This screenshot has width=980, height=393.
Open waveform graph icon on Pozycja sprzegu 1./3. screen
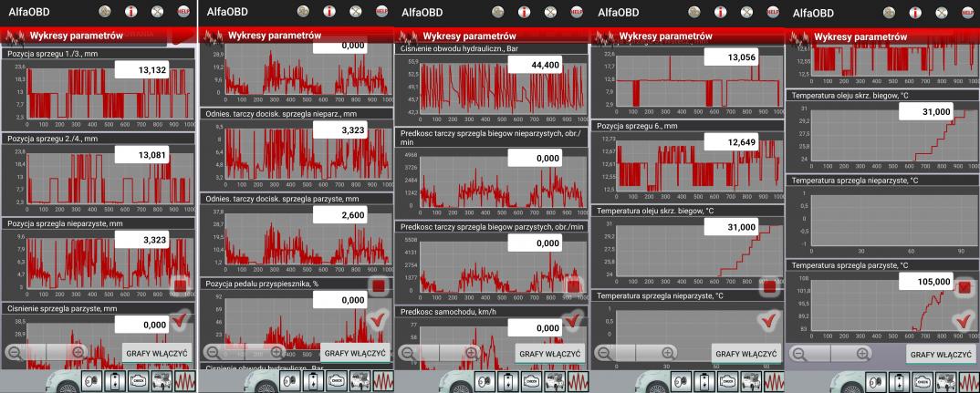click(x=183, y=380)
